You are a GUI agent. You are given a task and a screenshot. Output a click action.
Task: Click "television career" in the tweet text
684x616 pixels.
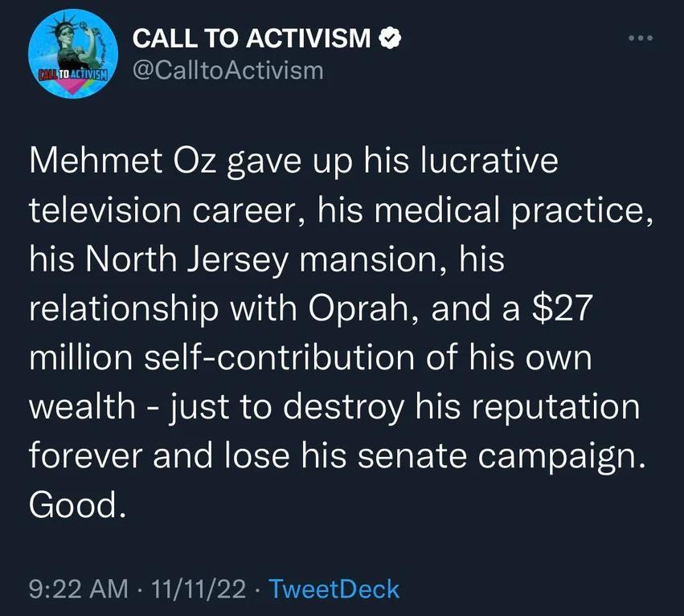[x=163, y=210]
